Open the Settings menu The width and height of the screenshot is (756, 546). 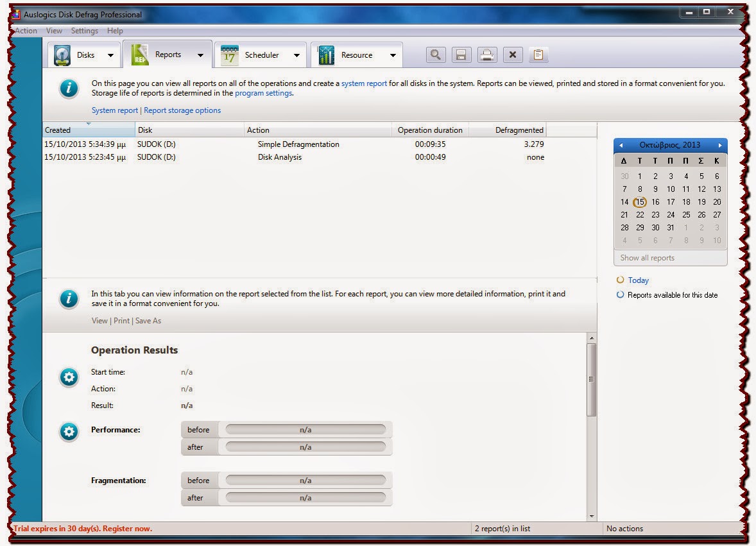(84, 31)
